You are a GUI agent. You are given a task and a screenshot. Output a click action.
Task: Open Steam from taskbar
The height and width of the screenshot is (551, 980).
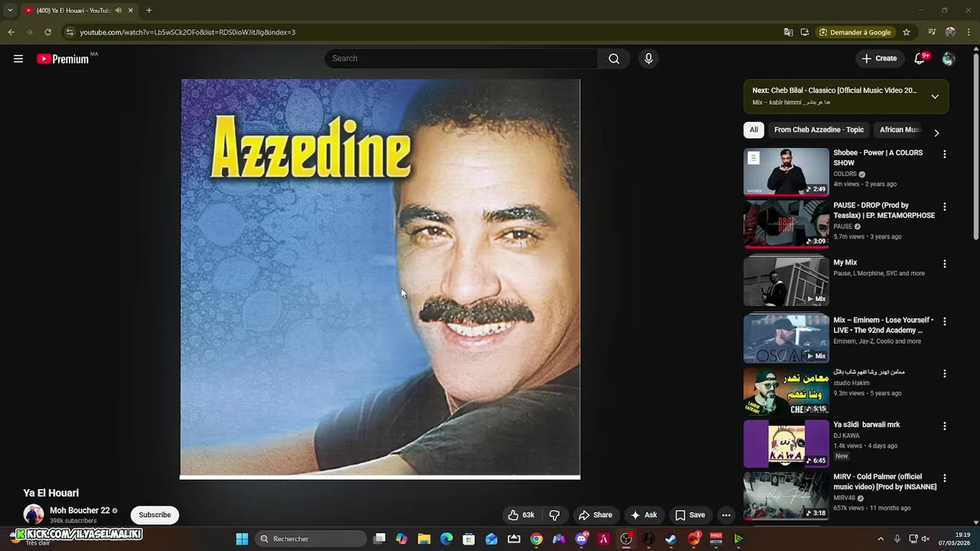coord(671,539)
